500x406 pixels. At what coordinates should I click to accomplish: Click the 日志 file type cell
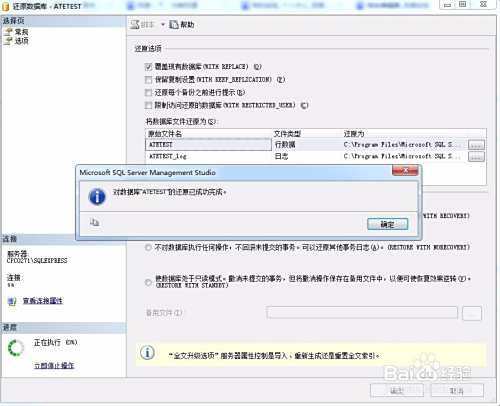[x=306, y=156]
